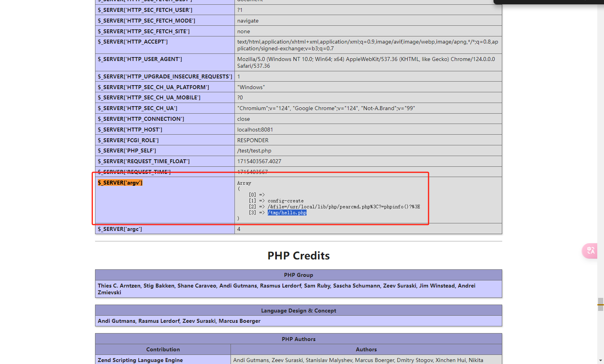Click $_SERVER['HTTP_CONNECTION'] label
The width and height of the screenshot is (604, 364).
click(x=141, y=119)
